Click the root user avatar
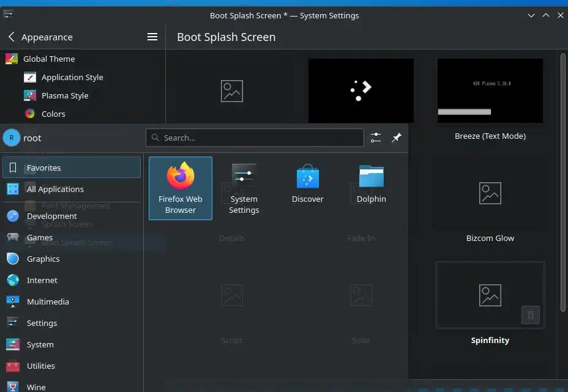This screenshot has height=392, width=568. [12, 138]
